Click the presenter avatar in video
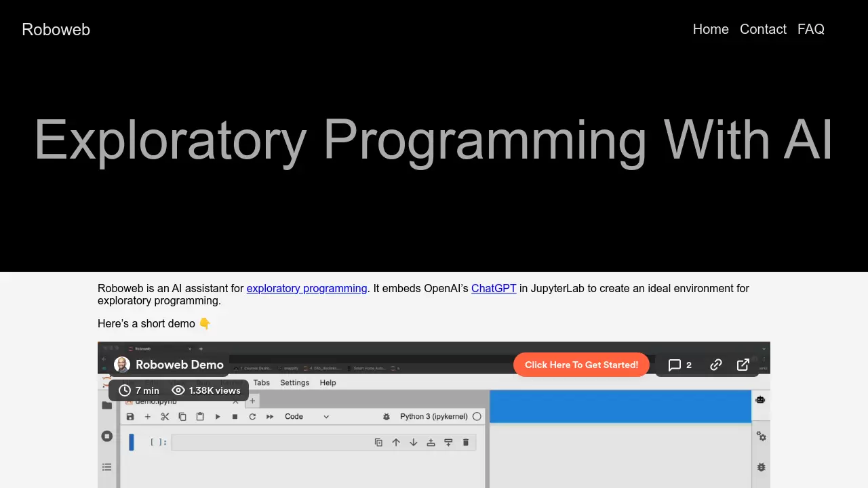 tap(122, 365)
